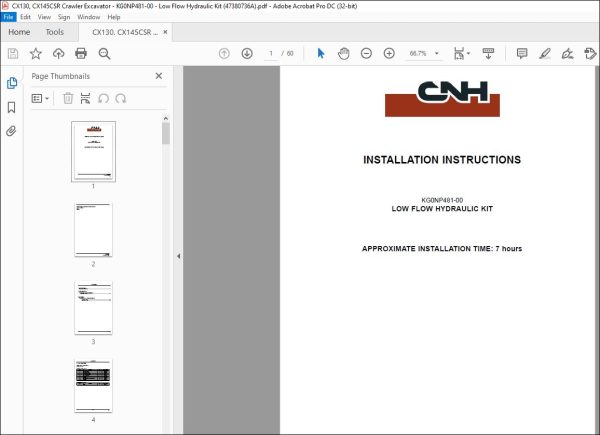Screen dimensions: 600x435
Task: Delete selected page with trash icon
Action: point(68,98)
